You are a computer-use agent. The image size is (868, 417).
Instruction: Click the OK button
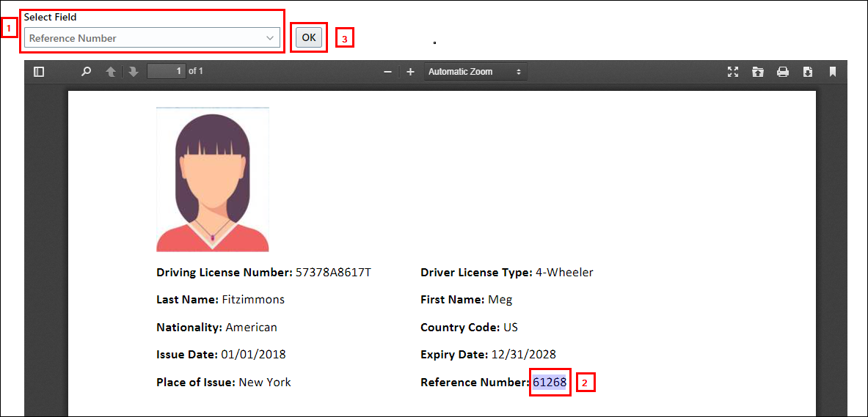[309, 37]
